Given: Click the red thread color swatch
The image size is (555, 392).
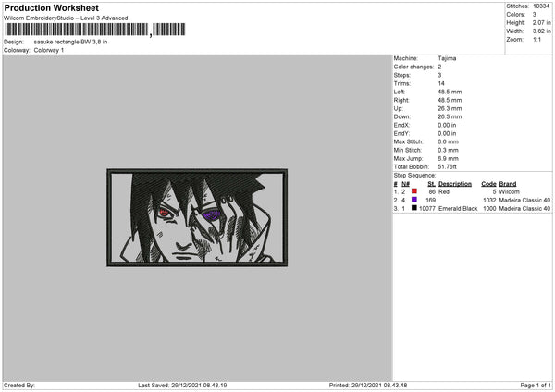Looking at the screenshot, I should (414, 191).
